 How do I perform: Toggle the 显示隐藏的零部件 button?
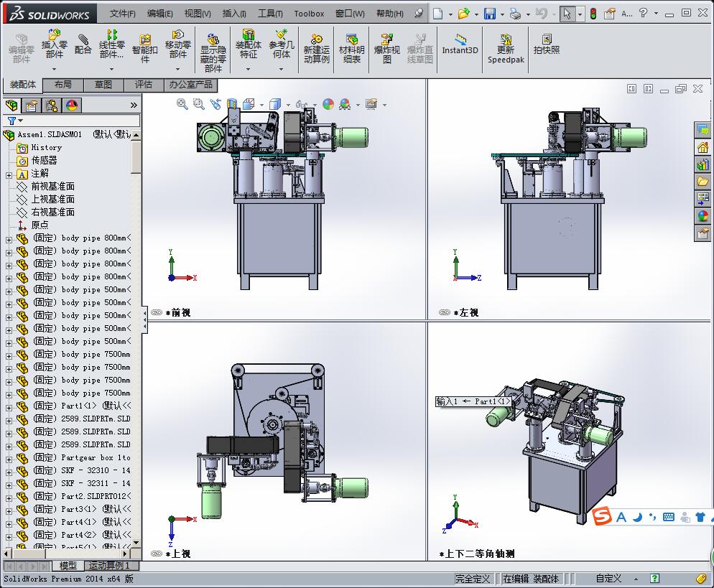[x=213, y=45]
